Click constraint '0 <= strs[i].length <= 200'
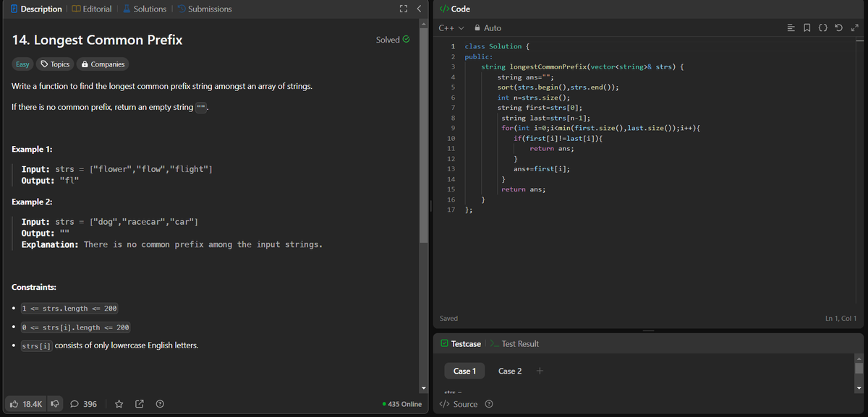This screenshot has width=868, height=417. [75, 327]
